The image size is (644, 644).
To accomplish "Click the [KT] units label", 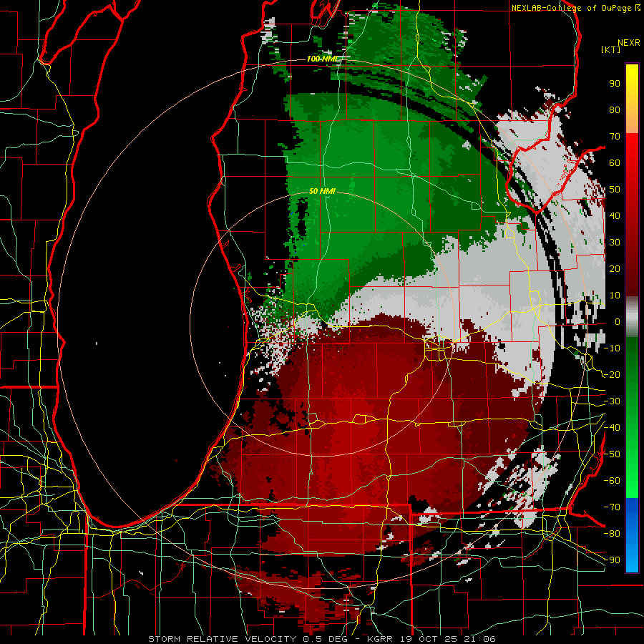I will (x=611, y=49).
